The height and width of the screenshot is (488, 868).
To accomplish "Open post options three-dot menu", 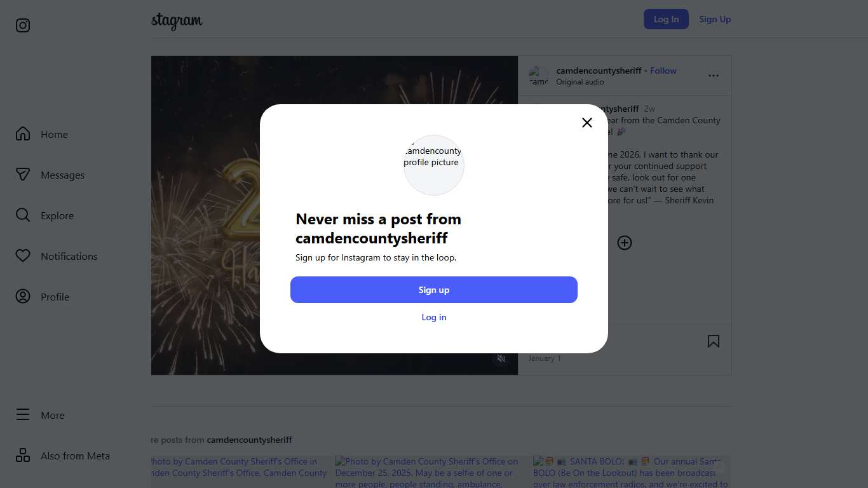I will click(x=714, y=76).
